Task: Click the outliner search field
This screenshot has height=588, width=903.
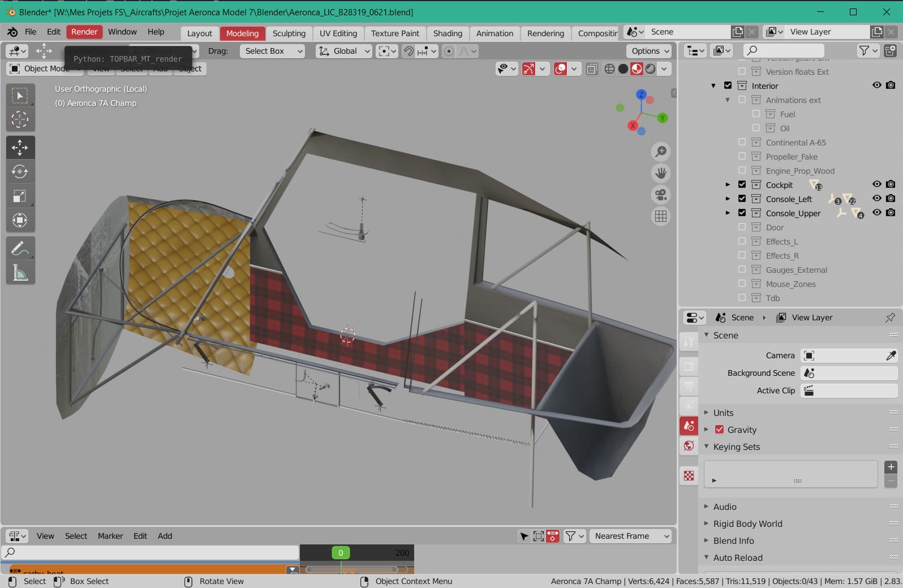Action: click(x=784, y=50)
